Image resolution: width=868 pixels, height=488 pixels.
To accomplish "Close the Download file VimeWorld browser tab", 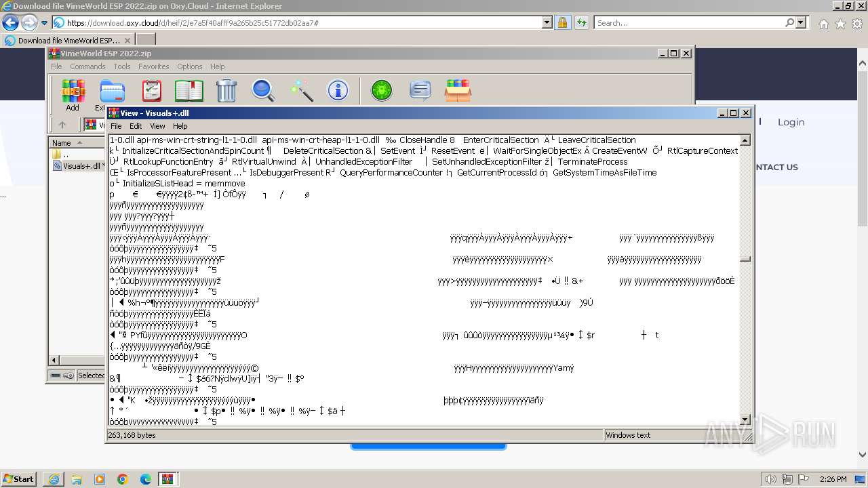I will [x=127, y=41].
